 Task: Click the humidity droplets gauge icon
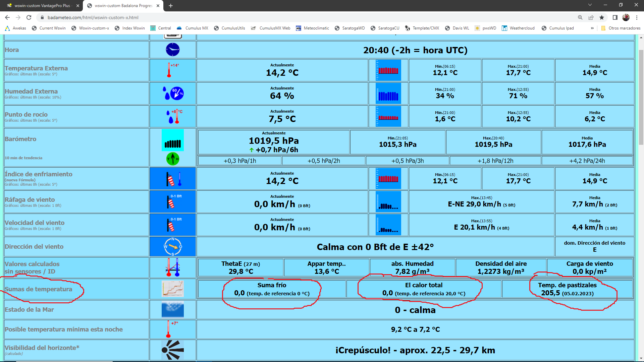(172, 94)
